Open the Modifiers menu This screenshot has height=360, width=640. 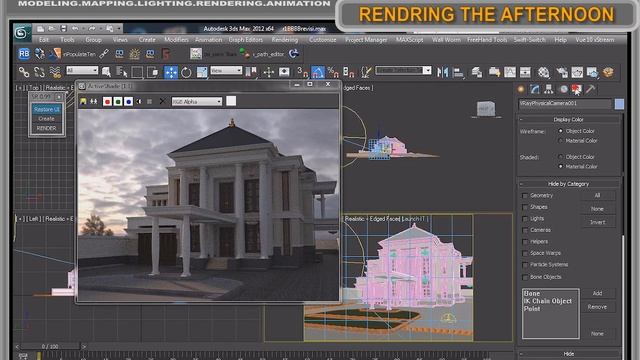176,40
